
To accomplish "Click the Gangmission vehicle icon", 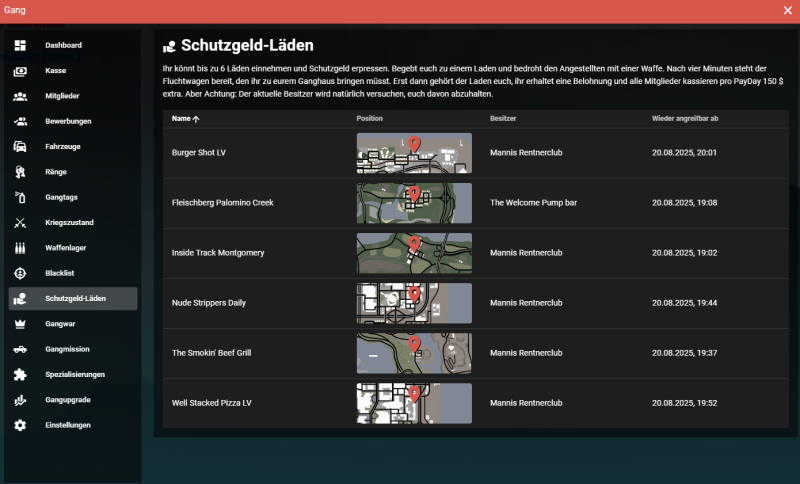I will 20,349.
